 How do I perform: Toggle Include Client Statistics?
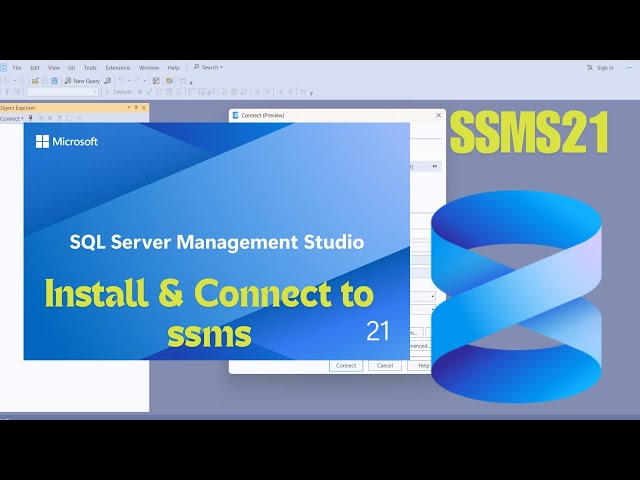coord(212,92)
